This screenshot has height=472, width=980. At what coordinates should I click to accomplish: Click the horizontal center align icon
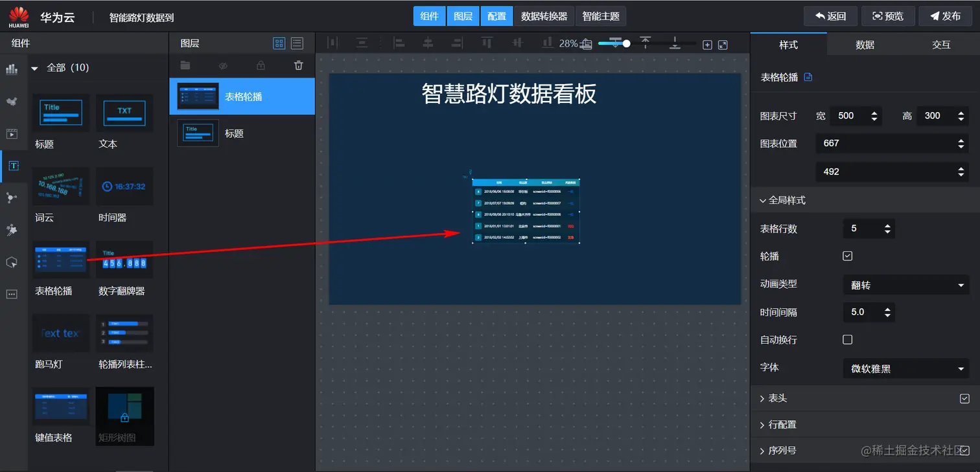coord(428,43)
